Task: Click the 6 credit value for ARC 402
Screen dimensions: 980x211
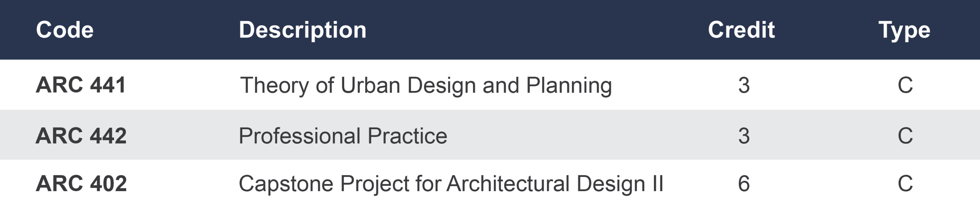Action: coord(744,183)
